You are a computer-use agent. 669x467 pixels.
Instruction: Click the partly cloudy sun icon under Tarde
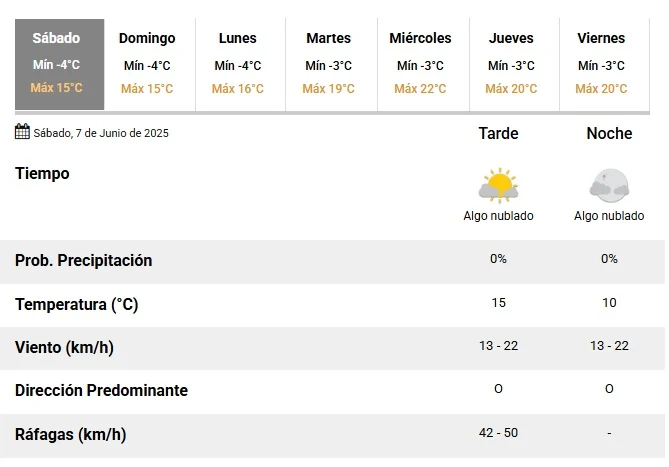(x=498, y=186)
